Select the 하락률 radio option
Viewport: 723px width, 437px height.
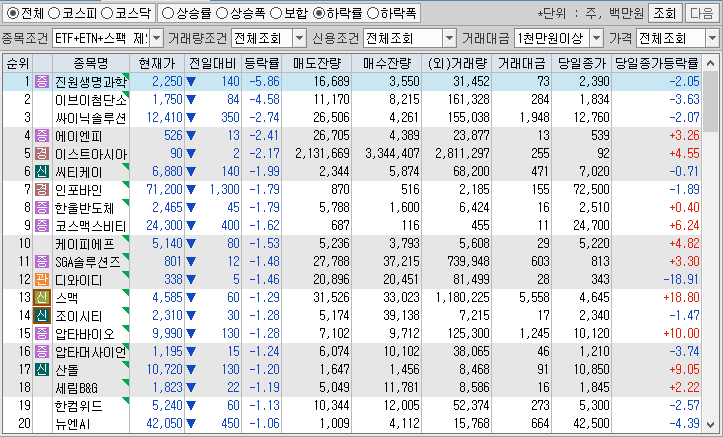pyautogui.click(x=319, y=13)
